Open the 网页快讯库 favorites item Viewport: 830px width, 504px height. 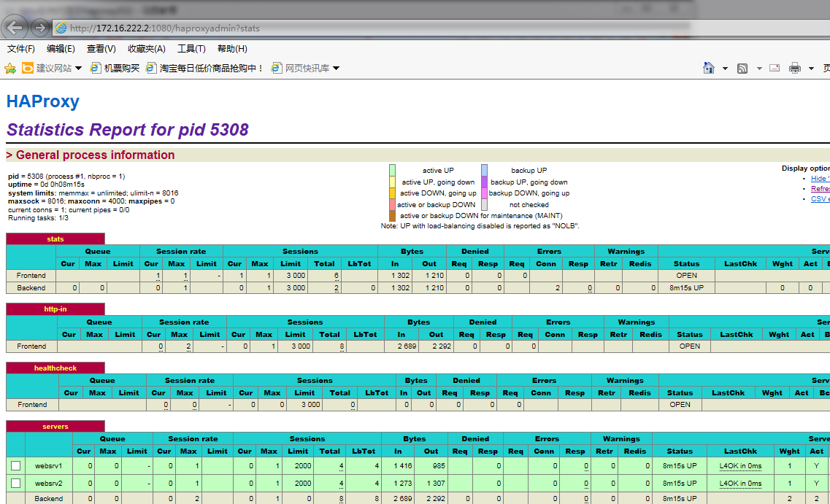coord(300,69)
